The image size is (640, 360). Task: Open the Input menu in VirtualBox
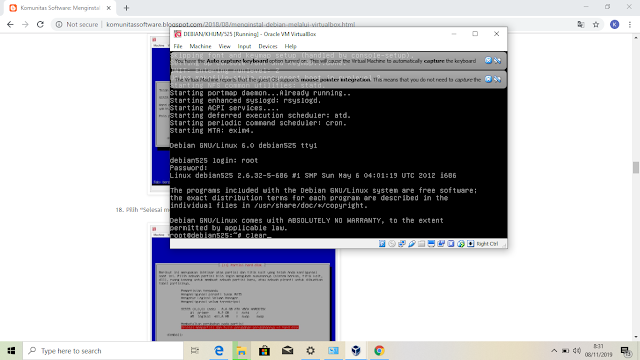click(x=244, y=46)
